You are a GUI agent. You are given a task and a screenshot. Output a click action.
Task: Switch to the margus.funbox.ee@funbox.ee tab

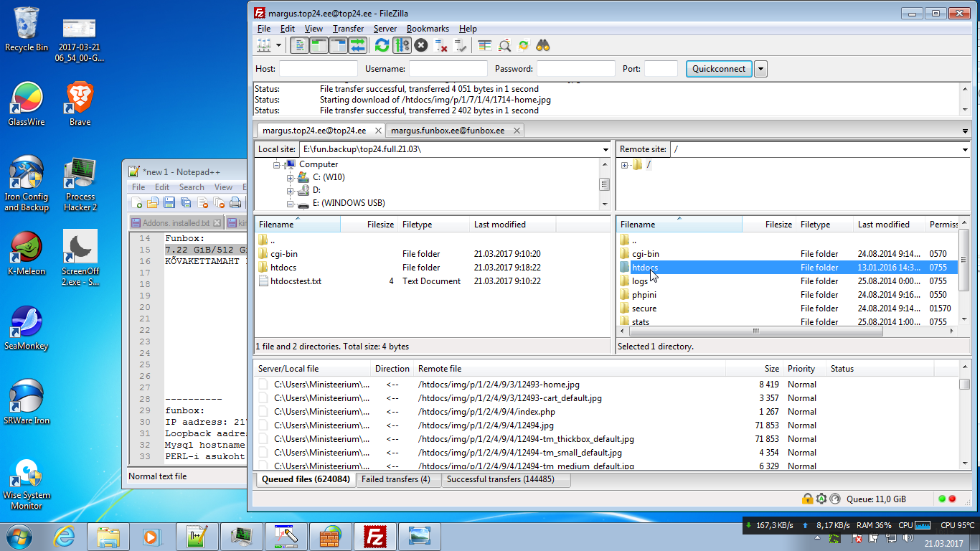coord(447,131)
